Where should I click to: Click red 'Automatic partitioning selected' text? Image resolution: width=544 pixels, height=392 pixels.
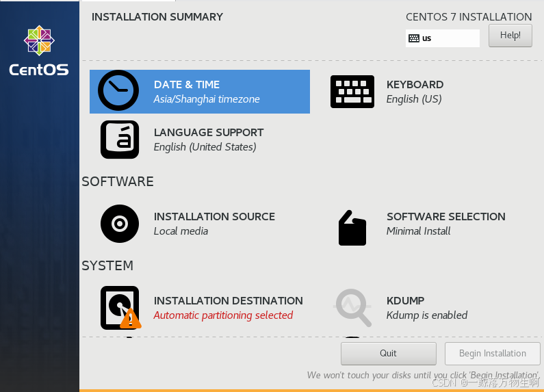click(223, 315)
